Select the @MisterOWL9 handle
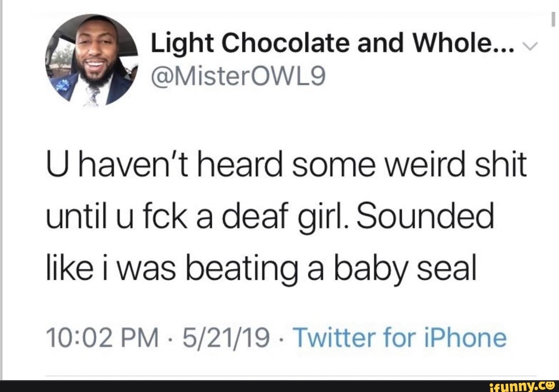559x392 pixels. click(239, 78)
